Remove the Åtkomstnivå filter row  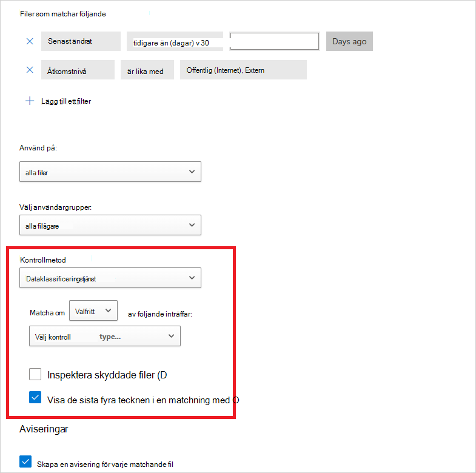pyautogui.click(x=30, y=70)
